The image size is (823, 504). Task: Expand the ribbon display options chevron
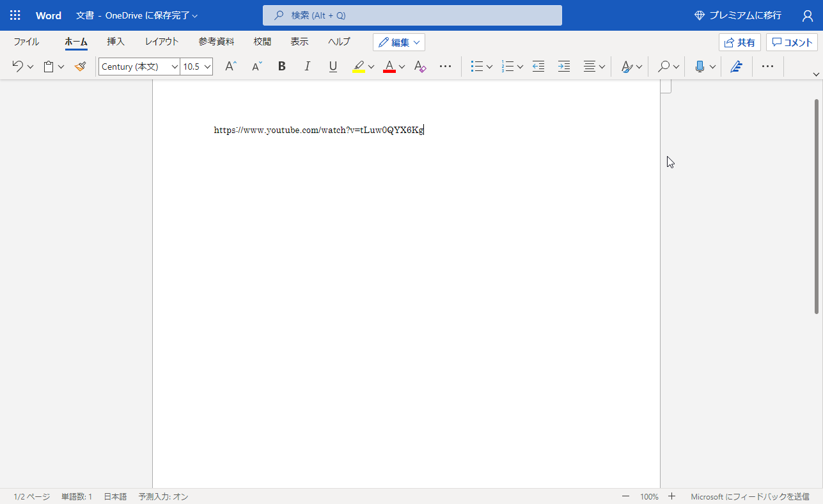coord(816,74)
